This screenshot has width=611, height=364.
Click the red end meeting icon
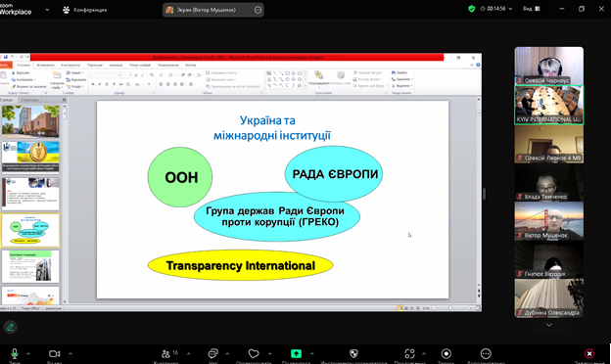pos(589,353)
